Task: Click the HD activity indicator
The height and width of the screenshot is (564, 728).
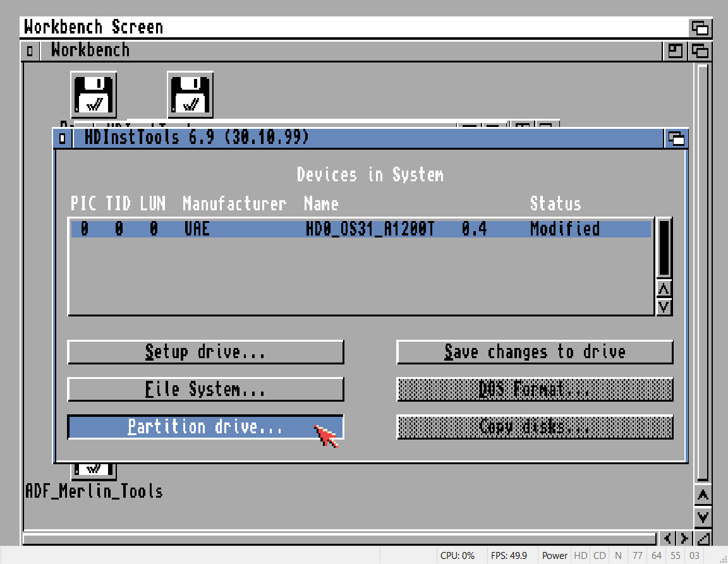Action: 581,556
